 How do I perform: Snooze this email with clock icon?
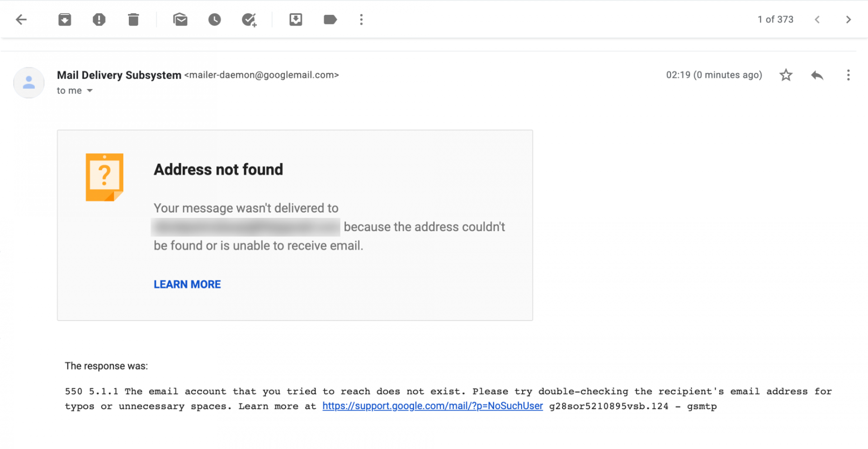click(215, 19)
